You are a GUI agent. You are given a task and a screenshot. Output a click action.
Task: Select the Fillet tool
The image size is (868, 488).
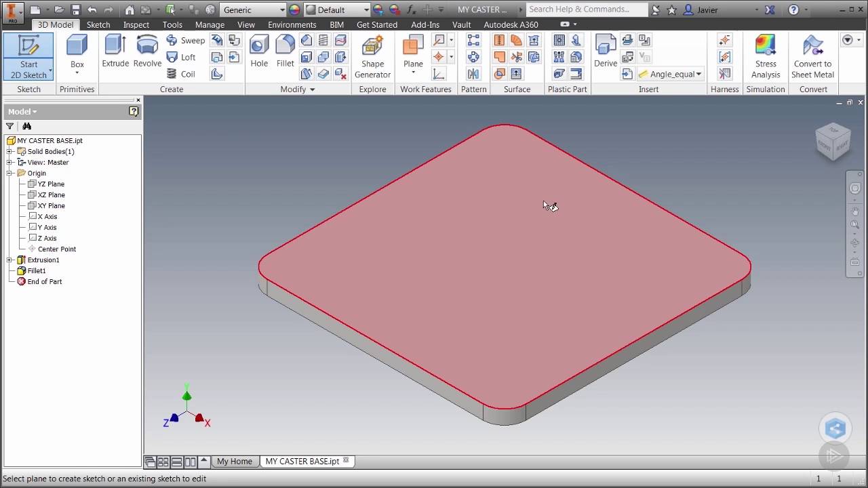point(285,51)
